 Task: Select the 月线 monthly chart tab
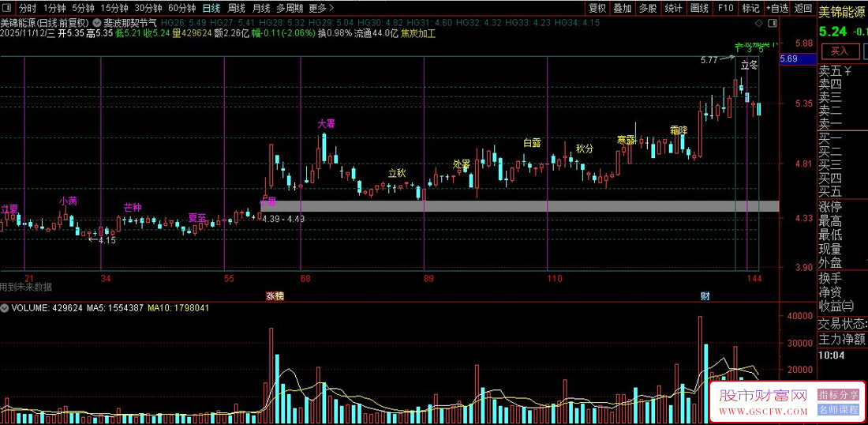[x=260, y=9]
